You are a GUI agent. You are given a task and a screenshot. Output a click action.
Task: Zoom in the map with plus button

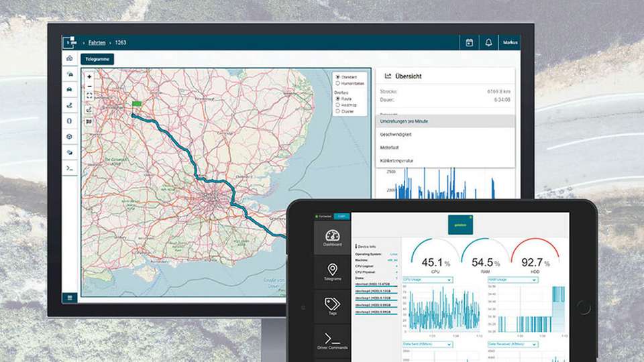click(x=89, y=76)
